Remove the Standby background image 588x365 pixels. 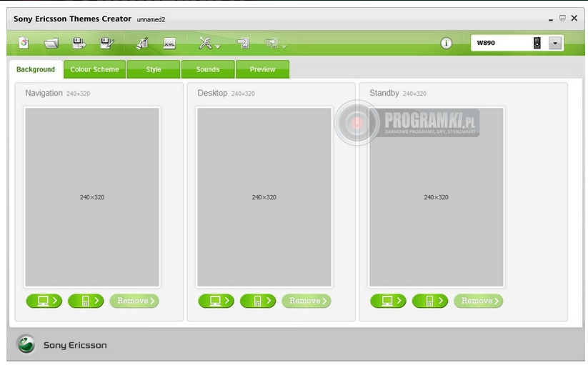point(479,301)
